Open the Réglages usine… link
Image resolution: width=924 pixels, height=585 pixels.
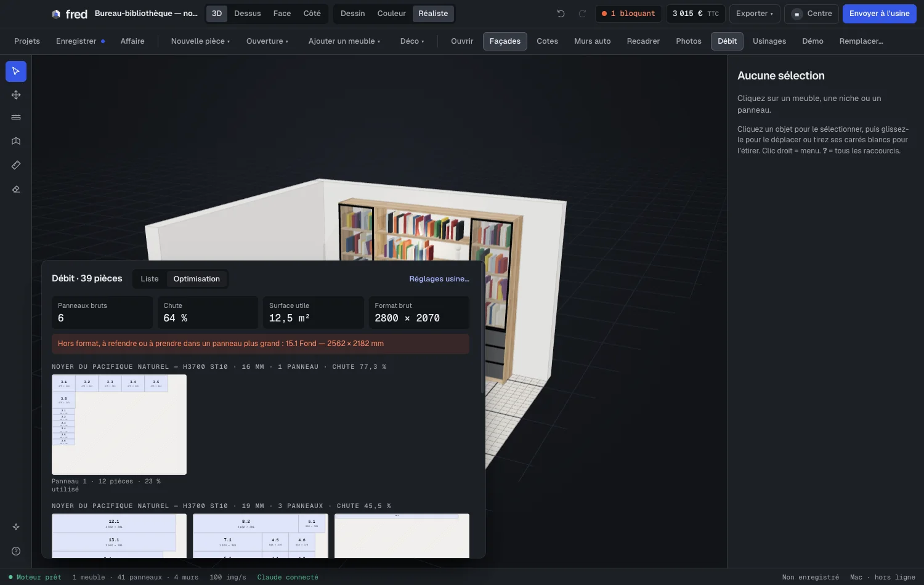coord(439,279)
